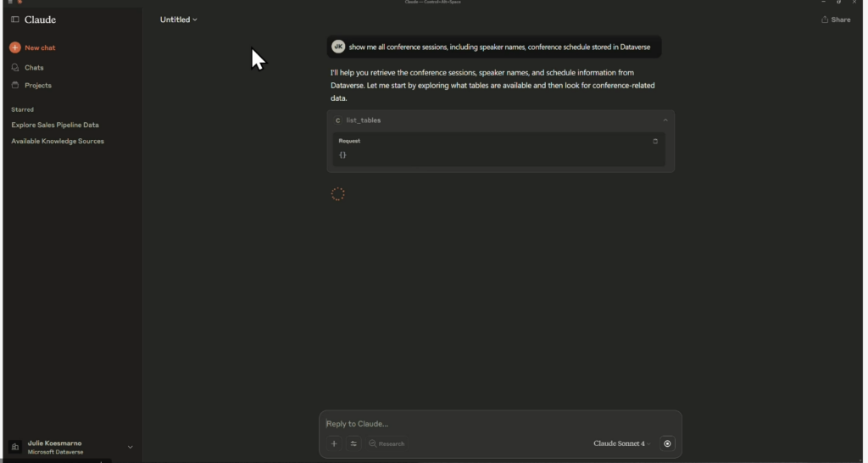Open the Untitled chat title dropdown
This screenshot has height=463, width=868.
coord(178,20)
